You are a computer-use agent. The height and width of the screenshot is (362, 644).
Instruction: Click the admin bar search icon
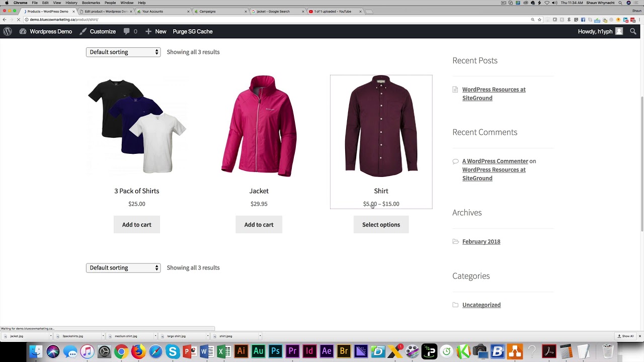pyautogui.click(x=633, y=31)
